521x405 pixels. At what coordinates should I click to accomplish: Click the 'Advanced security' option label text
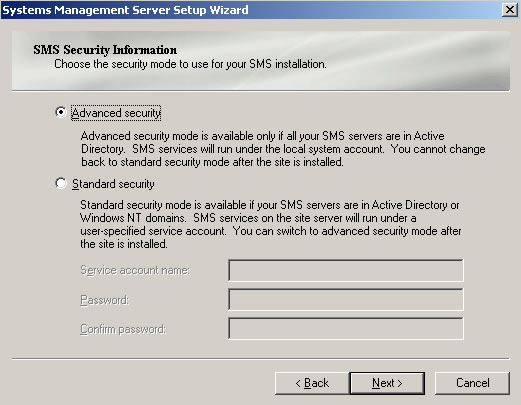116,113
